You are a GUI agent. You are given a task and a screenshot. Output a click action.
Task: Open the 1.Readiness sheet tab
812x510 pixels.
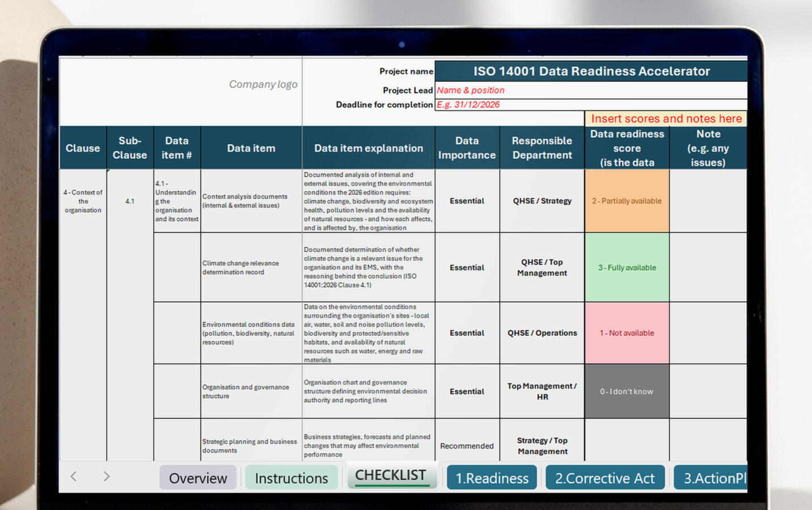pos(492,478)
